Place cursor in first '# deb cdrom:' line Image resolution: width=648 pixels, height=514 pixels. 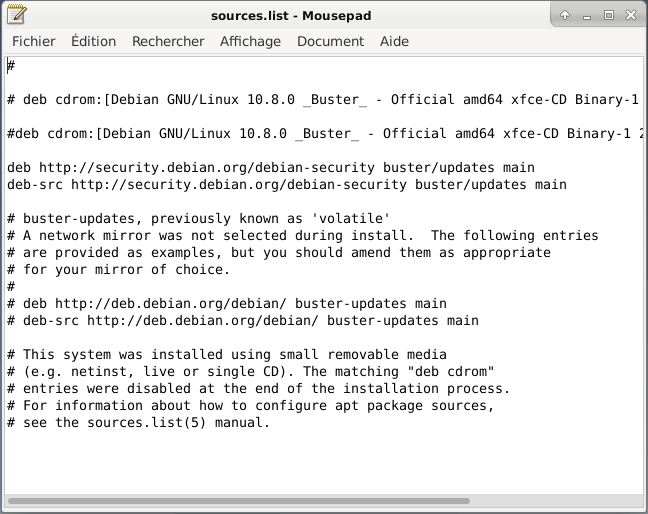(323, 100)
